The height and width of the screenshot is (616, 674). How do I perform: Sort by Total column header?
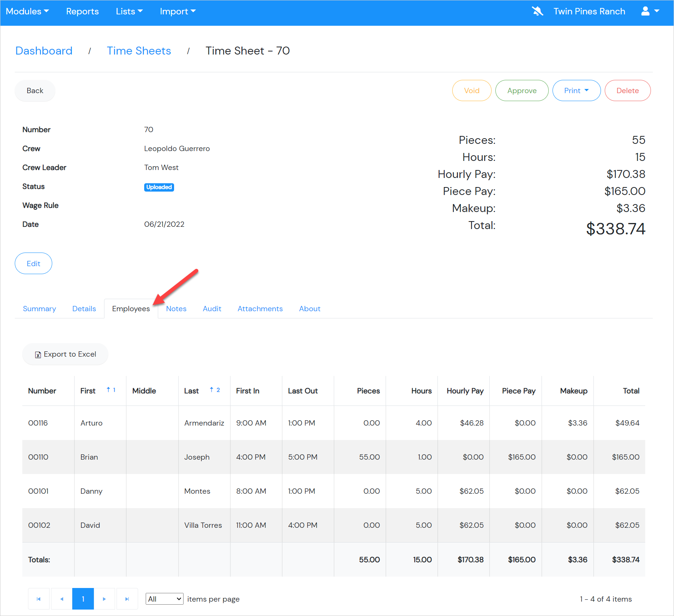click(x=631, y=391)
